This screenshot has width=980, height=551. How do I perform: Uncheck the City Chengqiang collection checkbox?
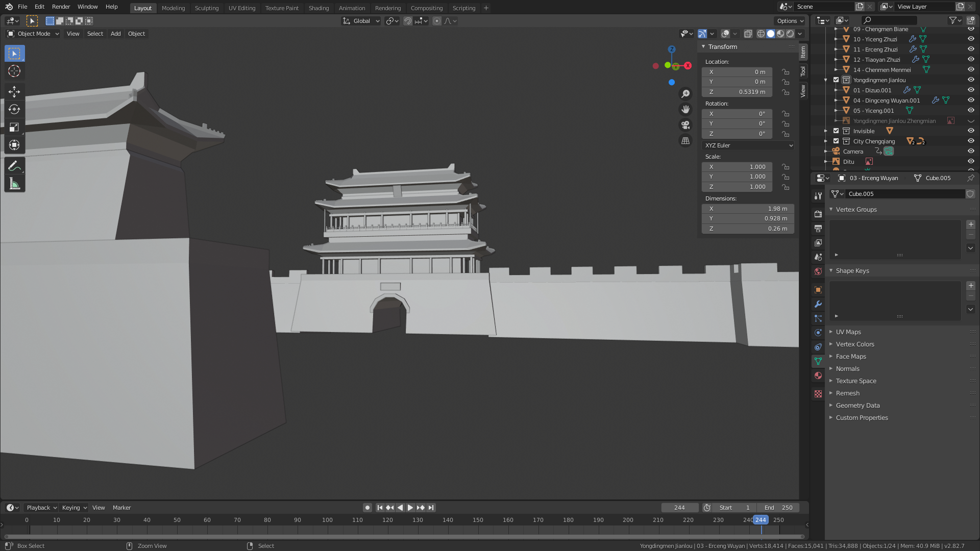836,141
